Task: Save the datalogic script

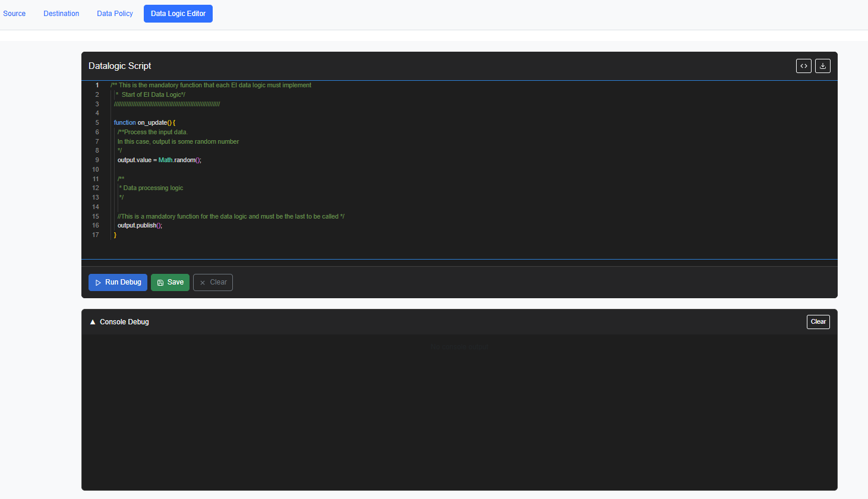Action: point(170,282)
